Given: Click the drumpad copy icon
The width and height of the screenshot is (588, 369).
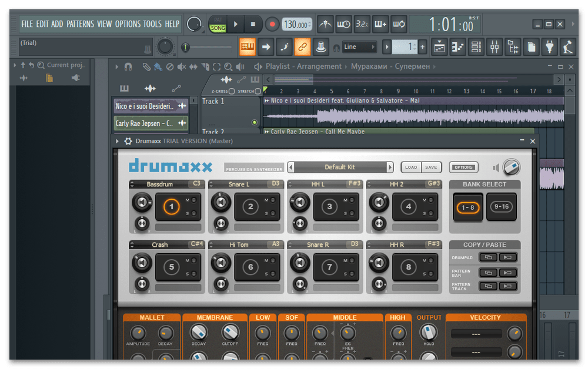Looking at the screenshot, I should pyautogui.click(x=488, y=257).
